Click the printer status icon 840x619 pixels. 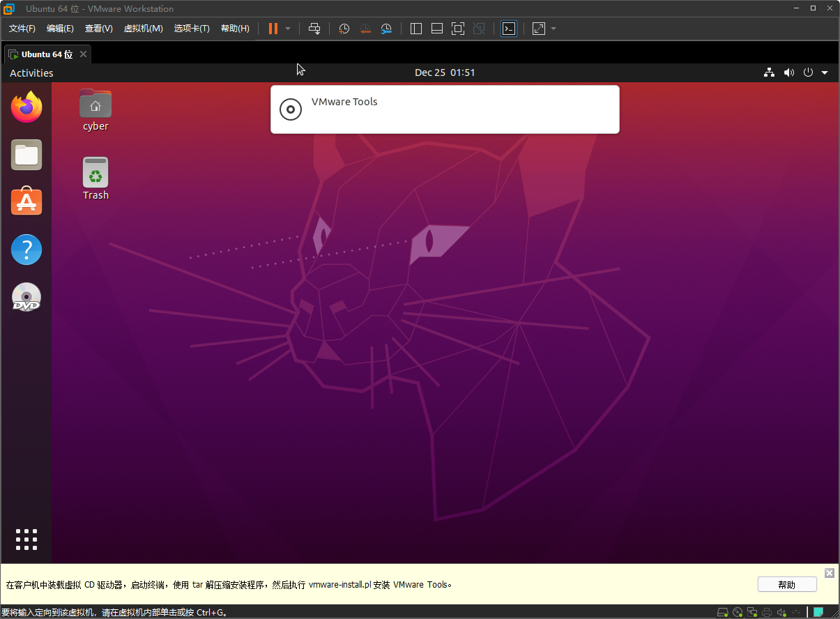tap(767, 613)
